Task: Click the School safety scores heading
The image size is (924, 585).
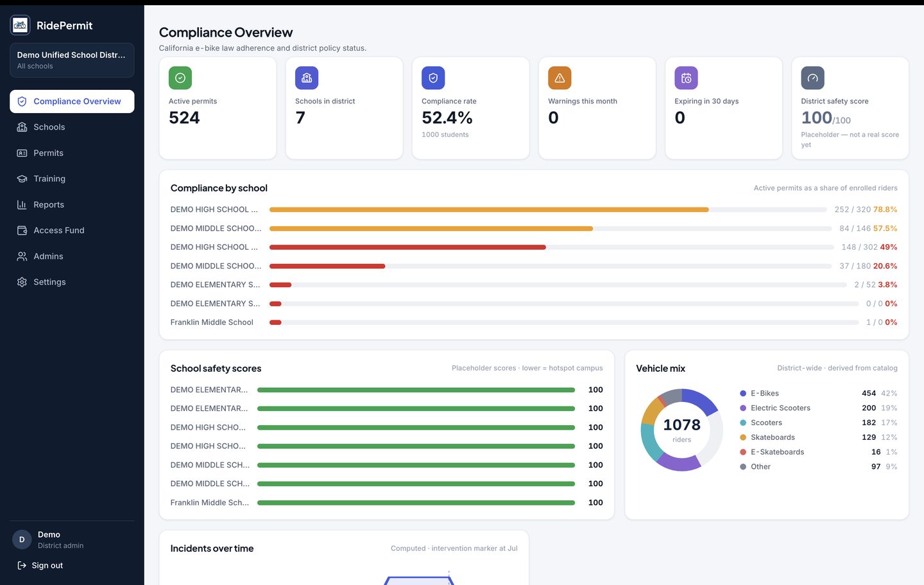Action: [216, 369]
